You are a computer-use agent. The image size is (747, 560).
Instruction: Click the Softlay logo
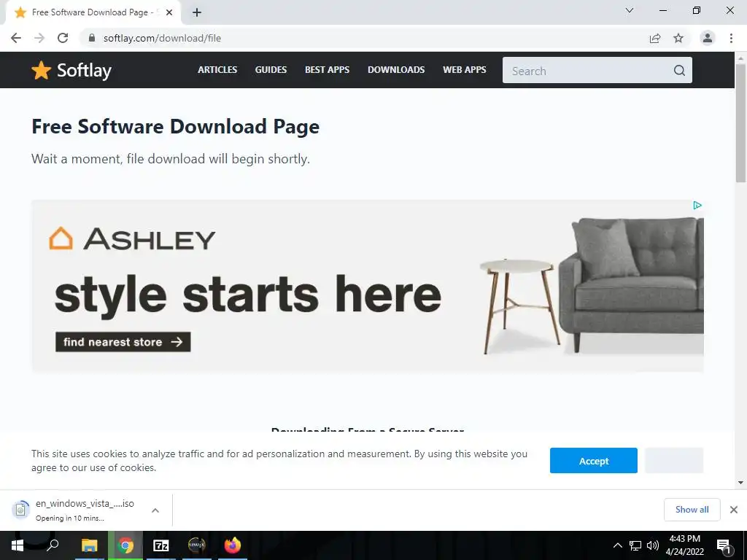tap(71, 71)
